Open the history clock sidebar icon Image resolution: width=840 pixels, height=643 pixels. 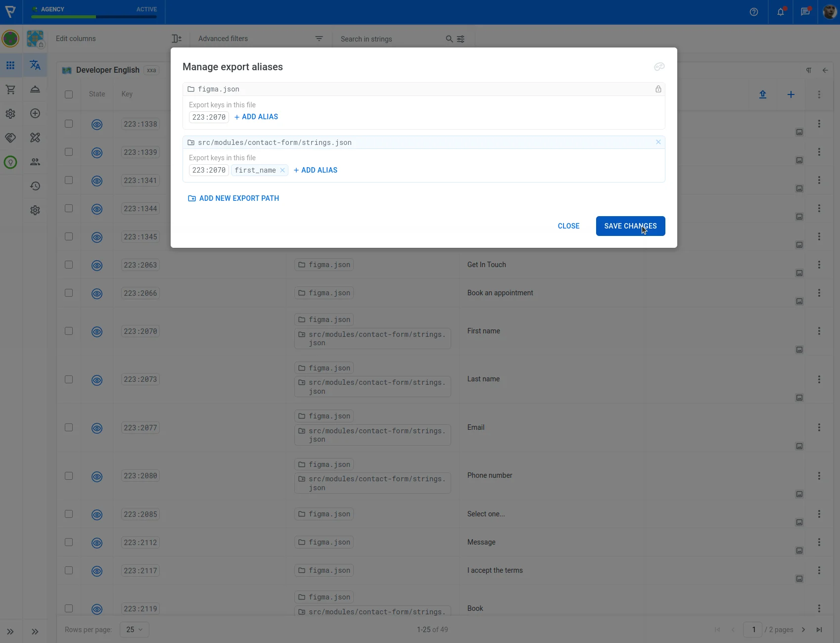[x=35, y=186]
